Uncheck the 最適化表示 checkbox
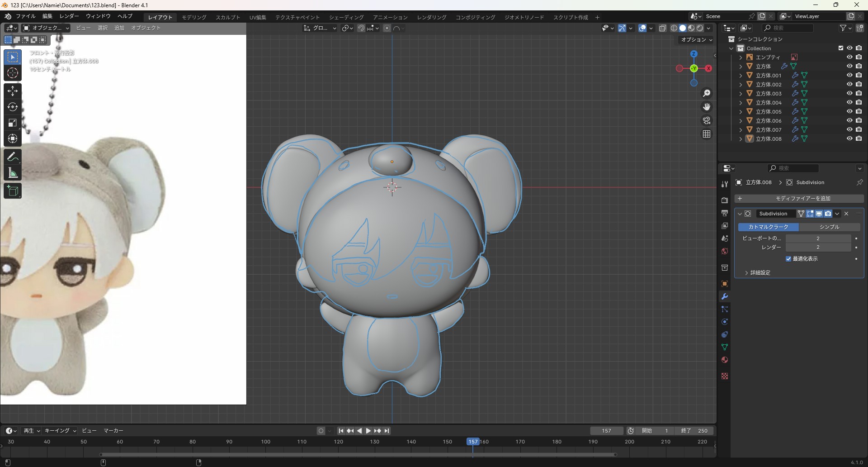This screenshot has width=868, height=467. [788, 259]
